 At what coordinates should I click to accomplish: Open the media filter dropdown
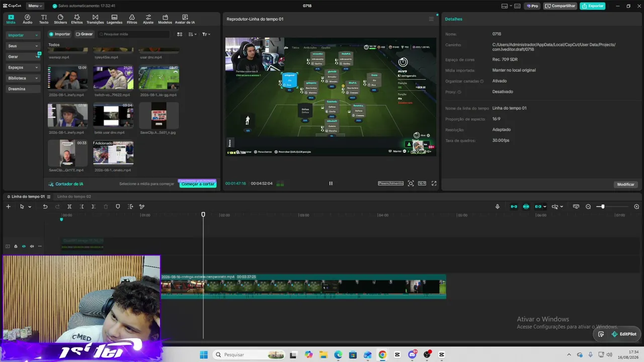(x=206, y=34)
